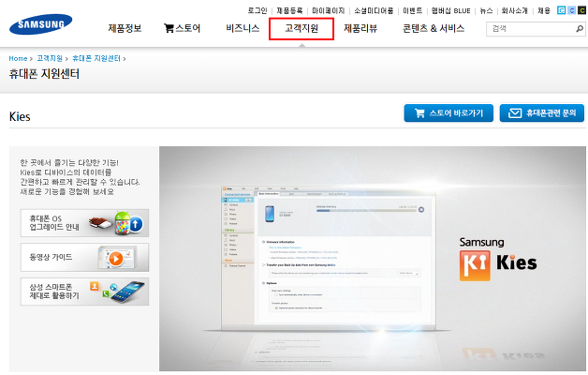Click the Samsung logo
The width and height of the screenshot is (588, 375).
point(41,24)
